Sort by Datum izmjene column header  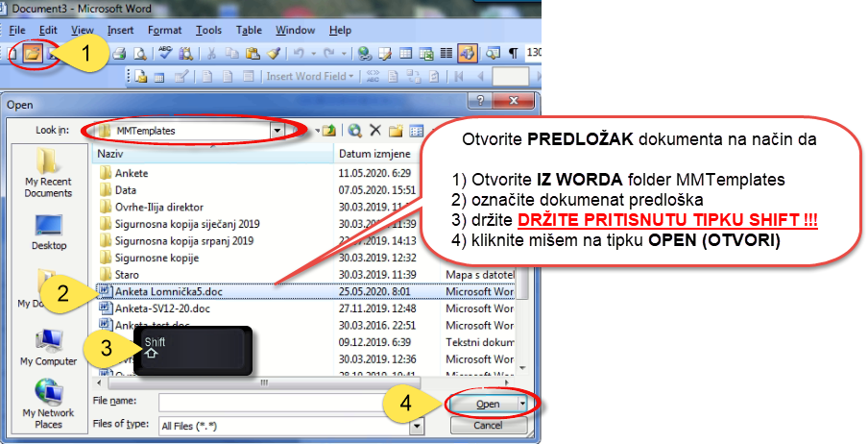377,154
